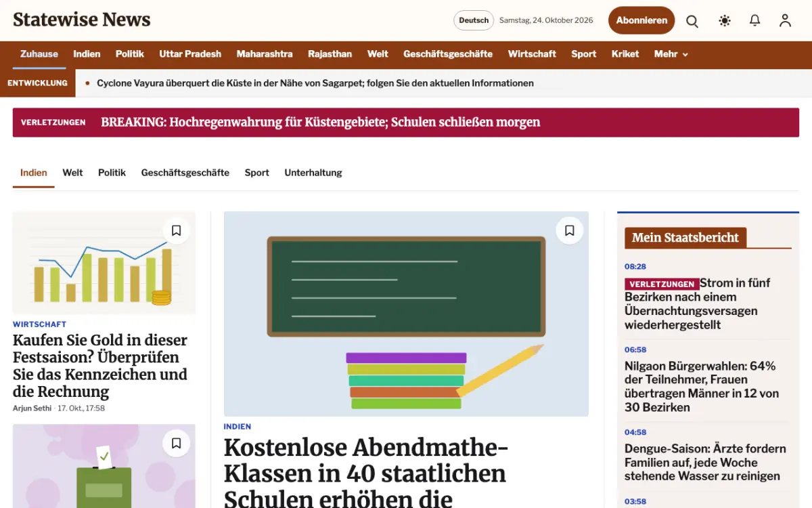The width and height of the screenshot is (812, 508).
Task: Open Uttar Pradesh section
Action: tap(190, 54)
